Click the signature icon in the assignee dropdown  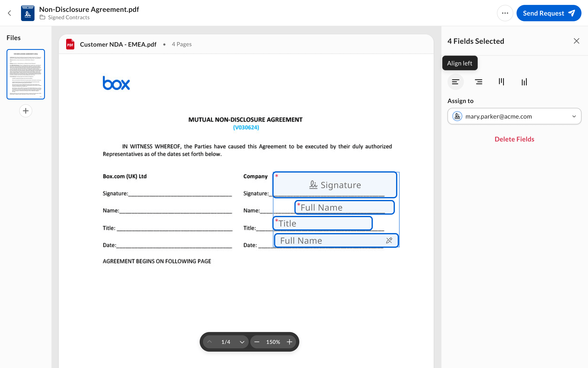pyautogui.click(x=457, y=116)
